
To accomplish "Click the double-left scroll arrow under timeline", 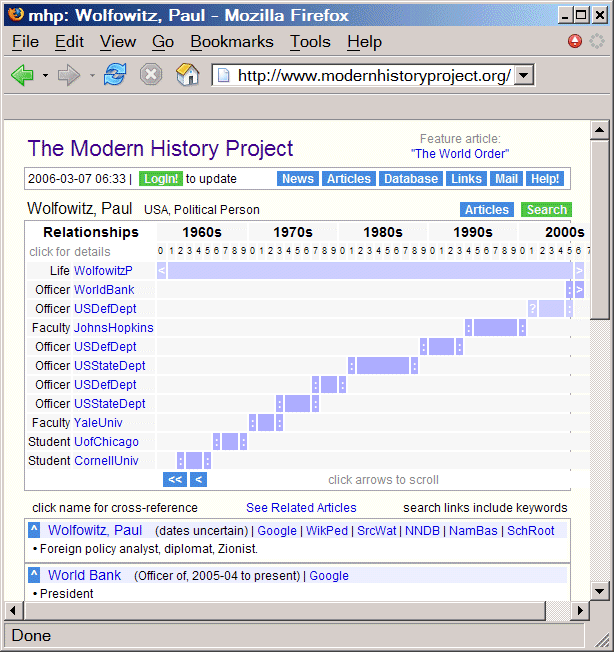I will tap(175, 480).
